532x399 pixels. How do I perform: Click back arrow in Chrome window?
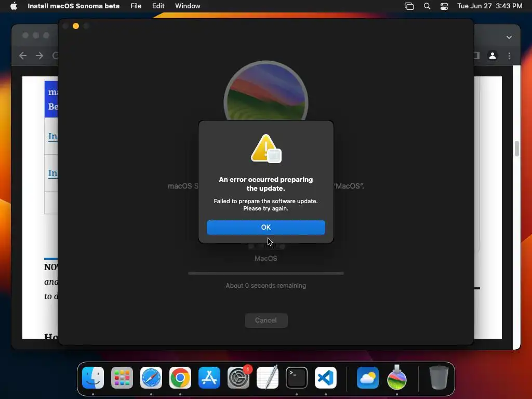click(23, 56)
